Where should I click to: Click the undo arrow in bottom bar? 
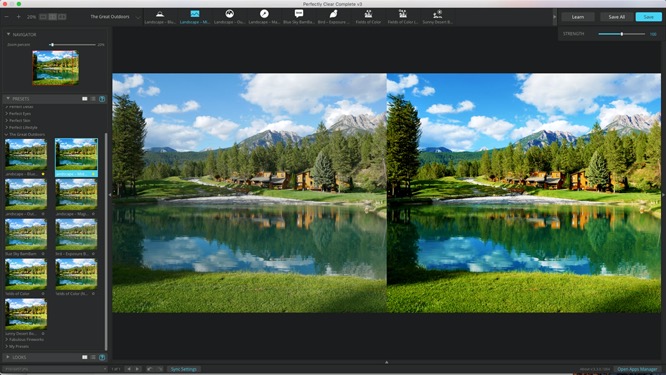click(150, 369)
